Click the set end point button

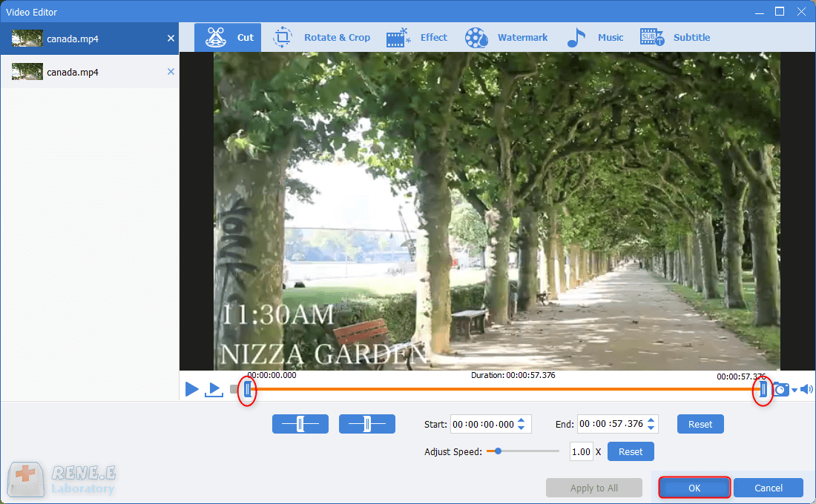(366, 424)
